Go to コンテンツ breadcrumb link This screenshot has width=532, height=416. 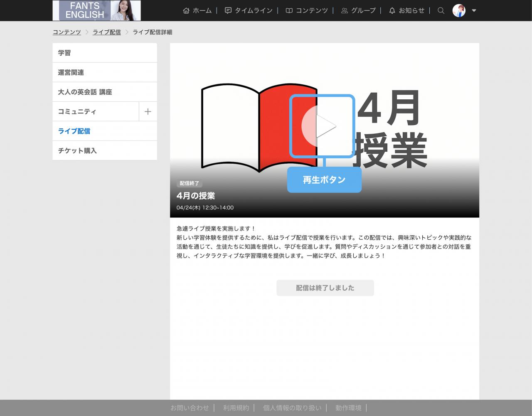67,32
